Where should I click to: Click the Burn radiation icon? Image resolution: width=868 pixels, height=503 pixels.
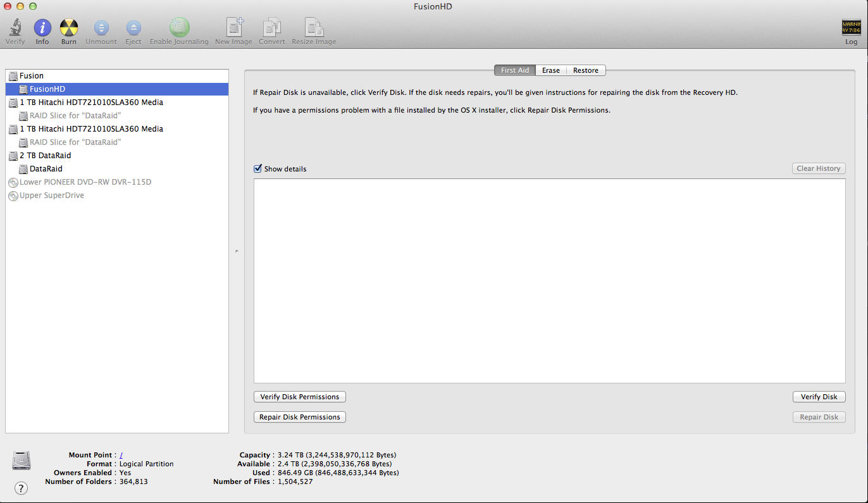click(69, 28)
